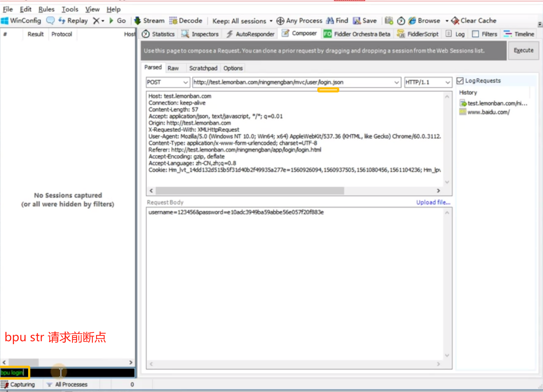543x392 pixels.
Task: Open the Keep: All sessions dropdown
Action: (x=243, y=21)
